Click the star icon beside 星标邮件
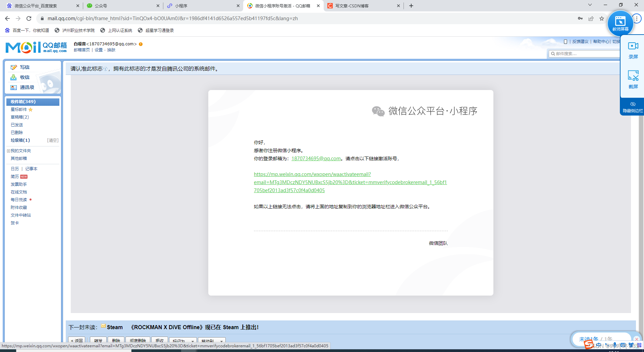The image size is (644, 352). [31, 109]
